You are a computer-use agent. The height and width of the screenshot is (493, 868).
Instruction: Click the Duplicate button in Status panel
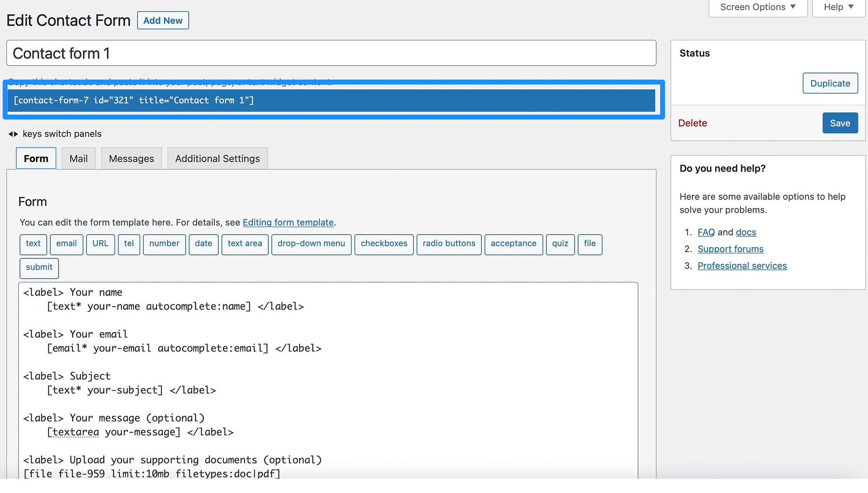click(830, 83)
